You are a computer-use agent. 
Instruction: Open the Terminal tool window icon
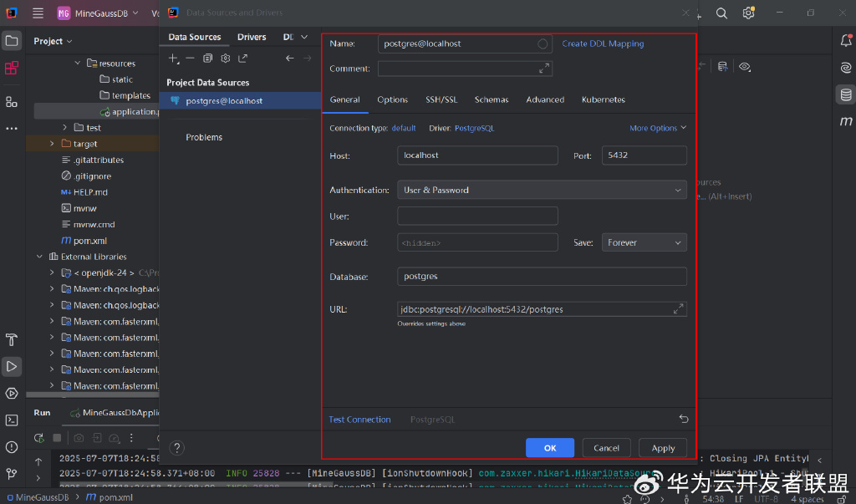[12, 420]
